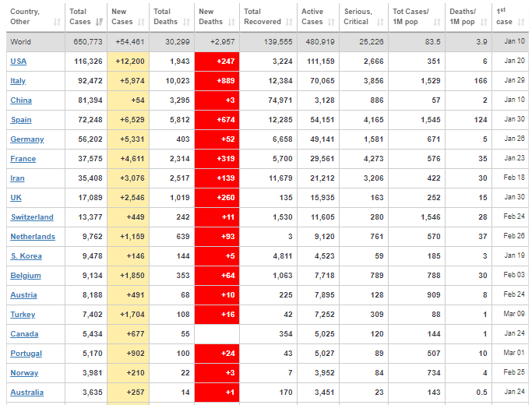Open the Iran country link
Screen dimensions: 532x405
tap(17, 178)
